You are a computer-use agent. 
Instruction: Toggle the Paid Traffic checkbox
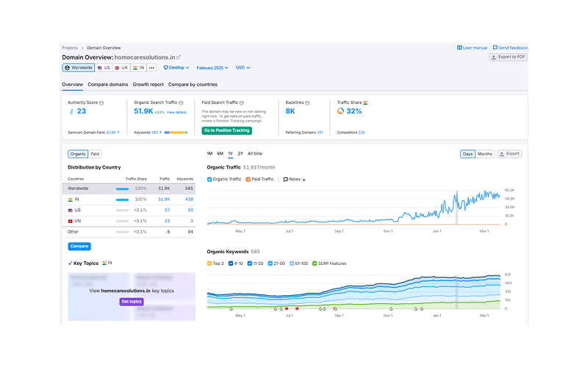point(248,179)
